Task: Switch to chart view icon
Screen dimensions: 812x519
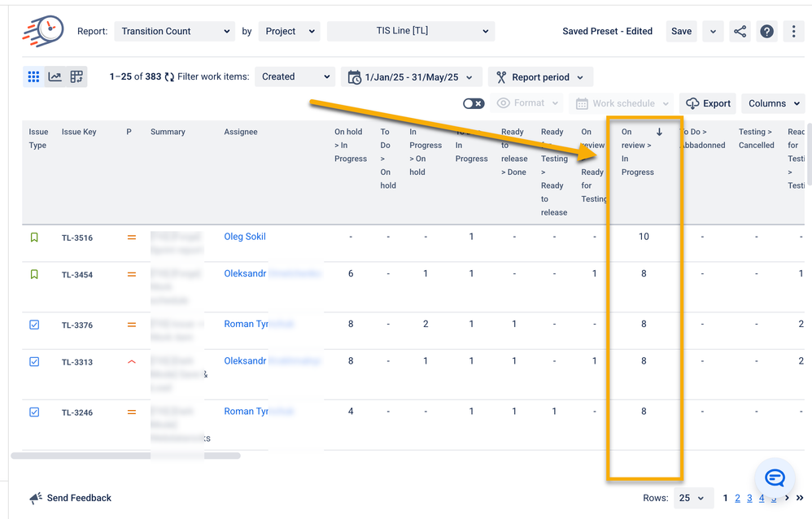Action: [55, 76]
